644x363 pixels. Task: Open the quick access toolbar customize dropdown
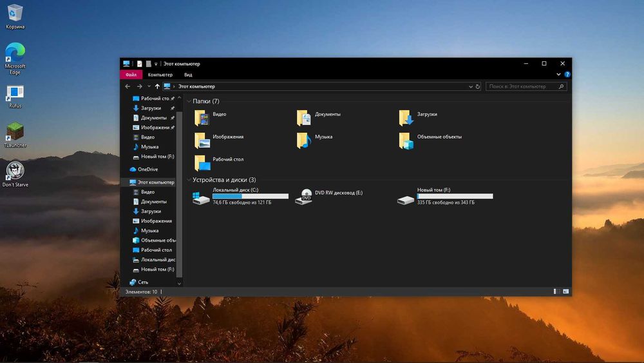pos(156,64)
